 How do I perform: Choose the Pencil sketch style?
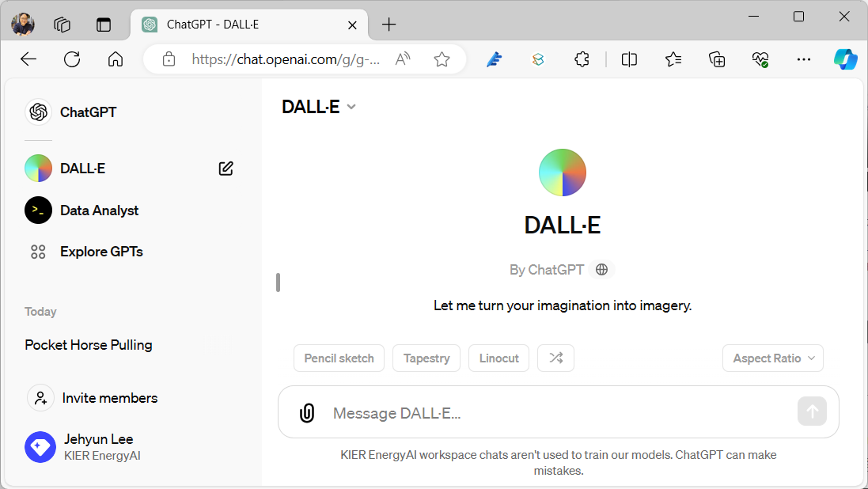point(339,358)
